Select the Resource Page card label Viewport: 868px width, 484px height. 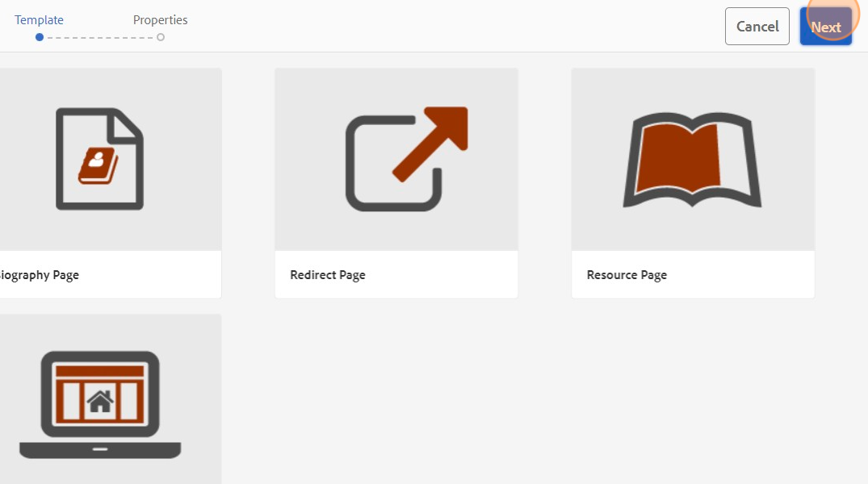tap(627, 275)
